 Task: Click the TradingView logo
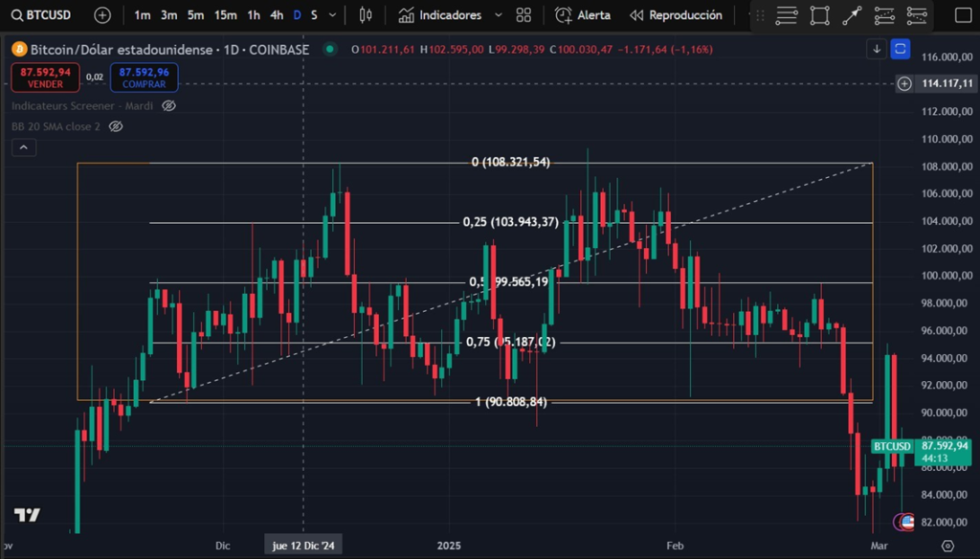tap(27, 515)
